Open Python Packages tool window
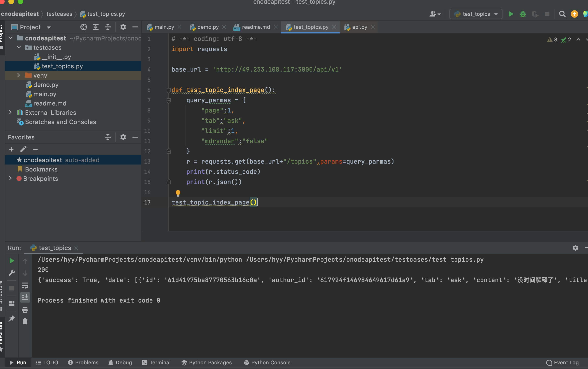 coord(206,362)
